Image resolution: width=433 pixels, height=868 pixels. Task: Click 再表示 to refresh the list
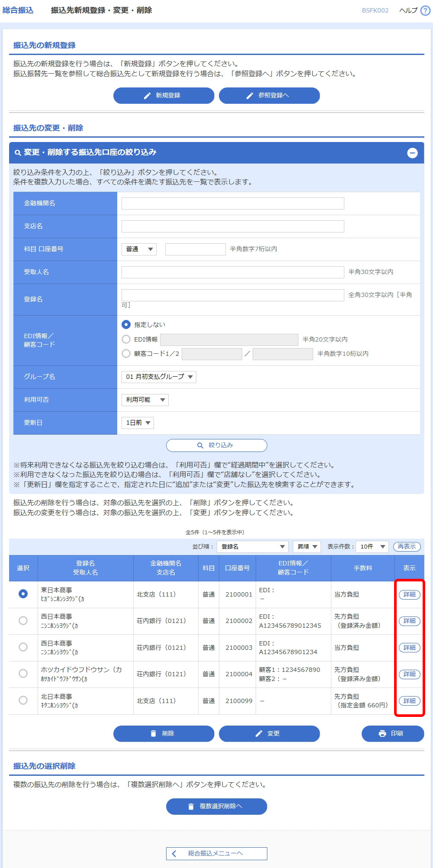pyautogui.click(x=407, y=547)
